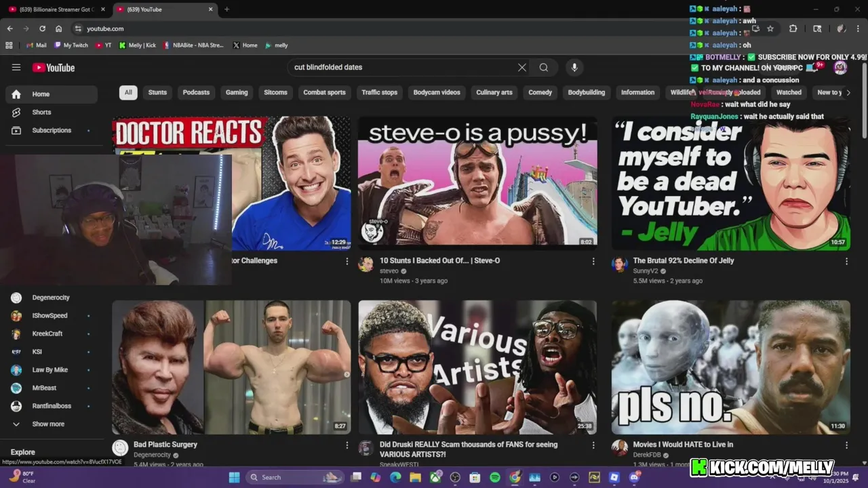Open File Explorer on the taskbar
868x488 pixels.
(x=415, y=477)
